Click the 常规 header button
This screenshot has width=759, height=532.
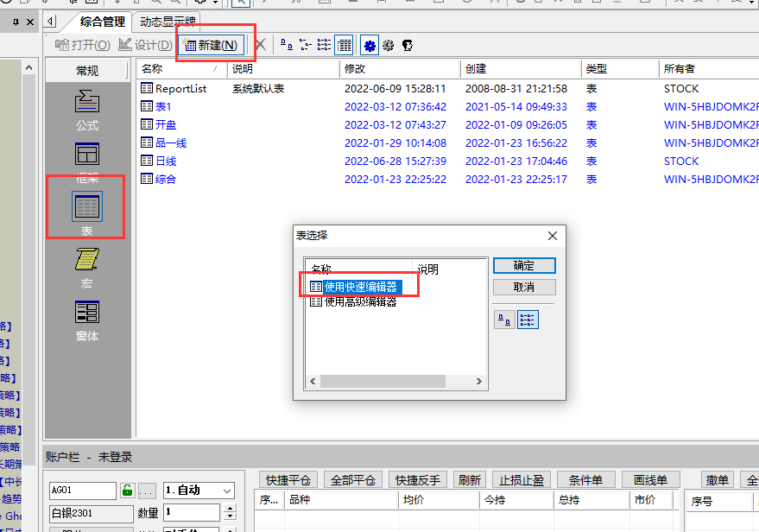coord(87,71)
